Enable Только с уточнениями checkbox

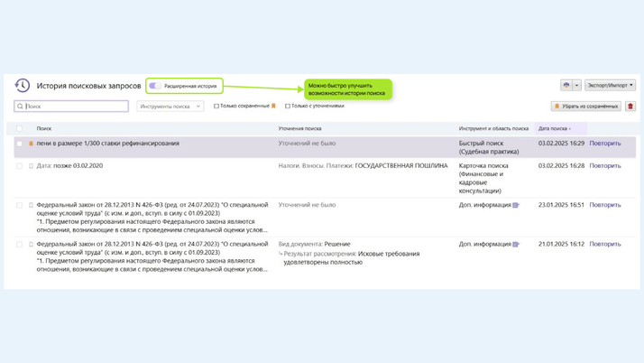(288, 106)
